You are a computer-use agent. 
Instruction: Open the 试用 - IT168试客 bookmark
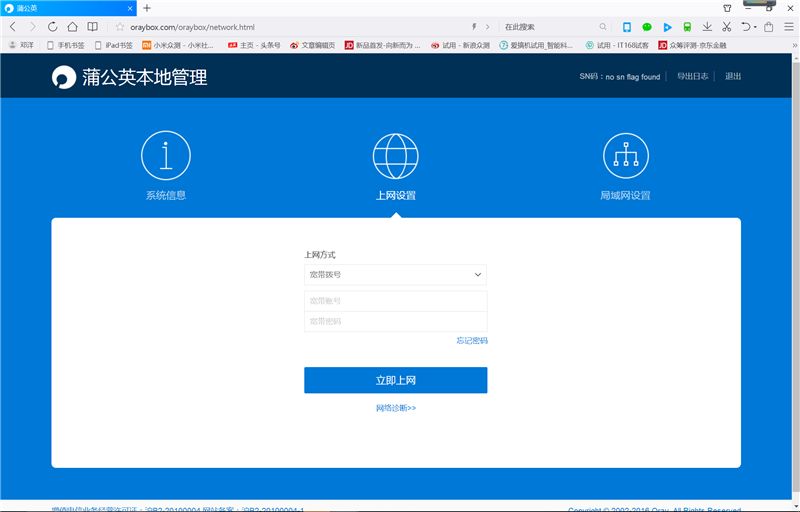[x=617, y=45]
